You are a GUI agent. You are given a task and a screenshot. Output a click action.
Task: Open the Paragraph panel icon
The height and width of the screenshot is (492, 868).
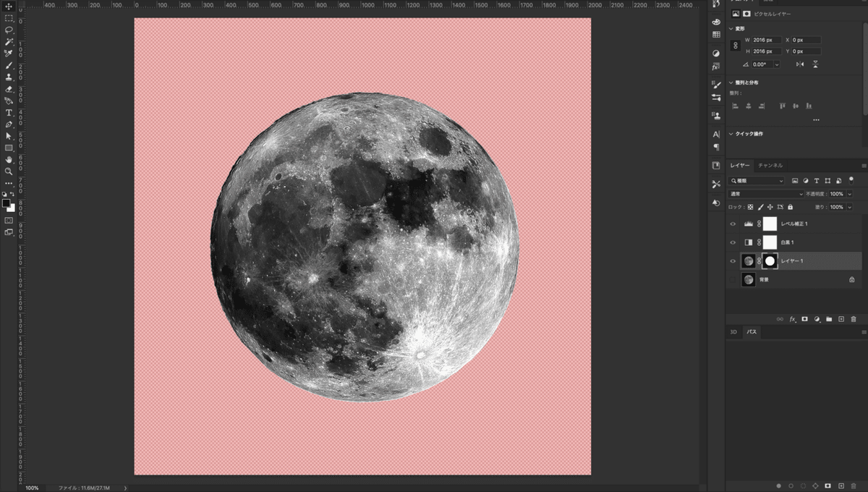tap(716, 147)
